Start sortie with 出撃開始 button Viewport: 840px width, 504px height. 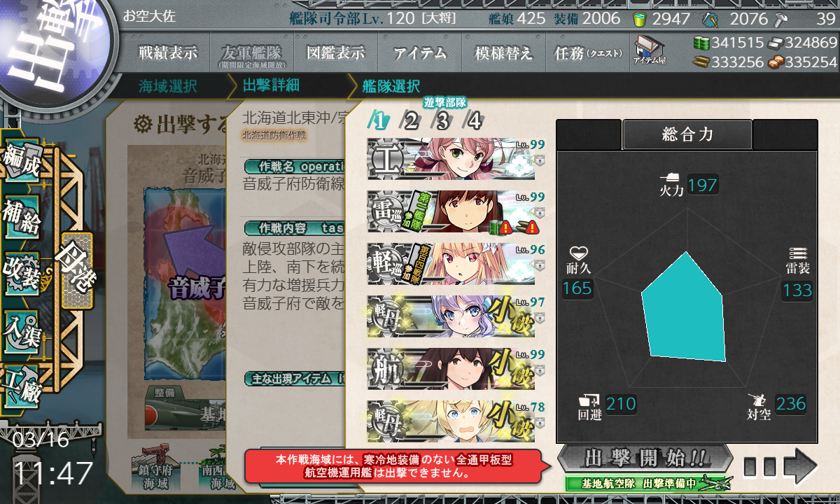point(645,459)
